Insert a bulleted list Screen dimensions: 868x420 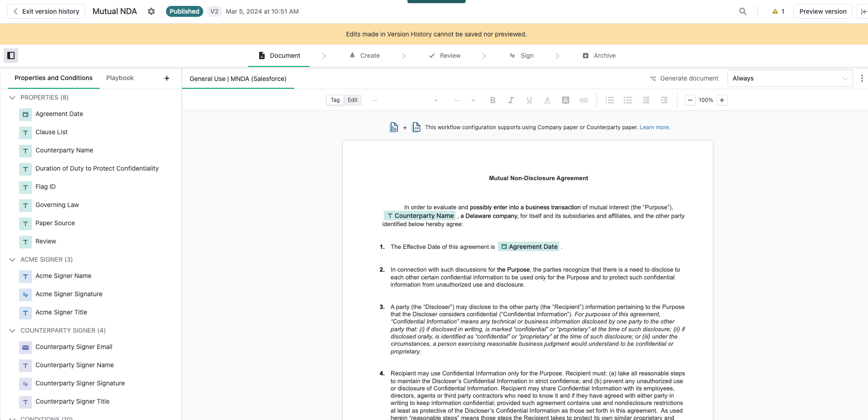(x=610, y=100)
